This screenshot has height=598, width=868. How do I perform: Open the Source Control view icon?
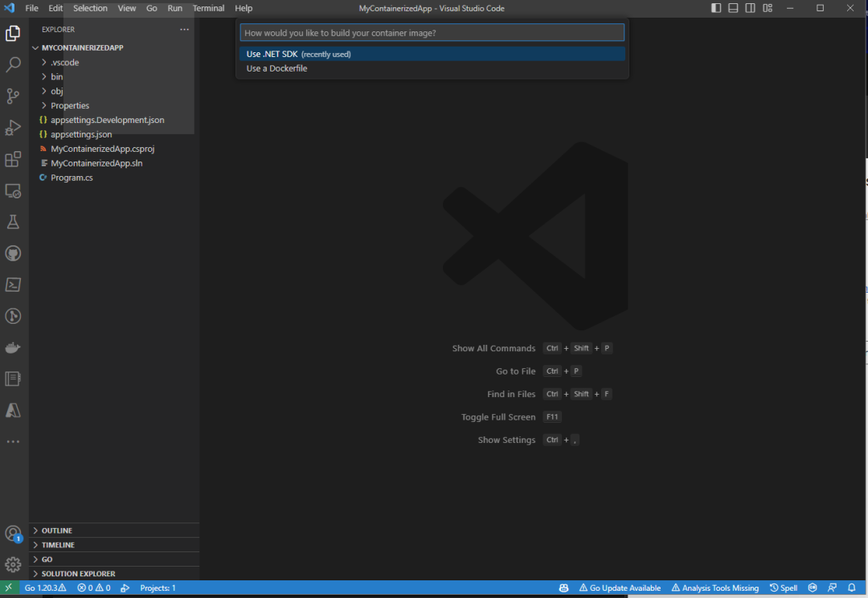[x=13, y=96]
